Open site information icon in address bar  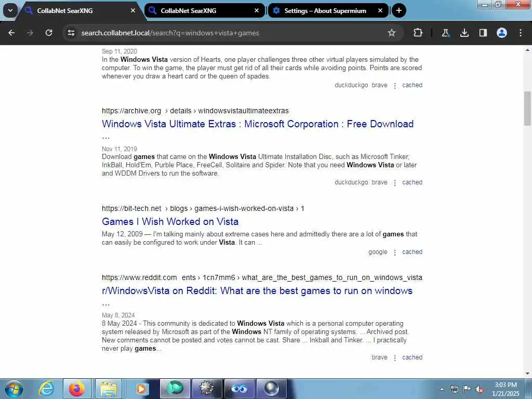click(71, 33)
